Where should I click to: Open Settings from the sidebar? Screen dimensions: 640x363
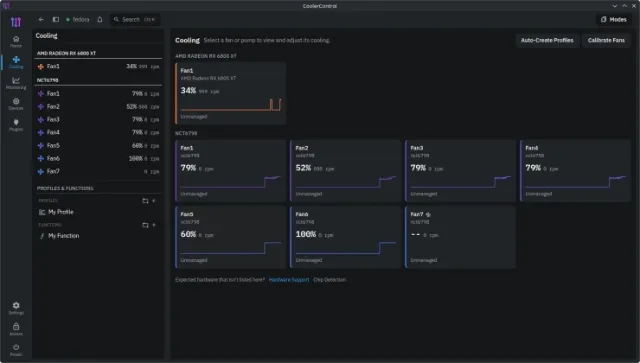click(16, 308)
